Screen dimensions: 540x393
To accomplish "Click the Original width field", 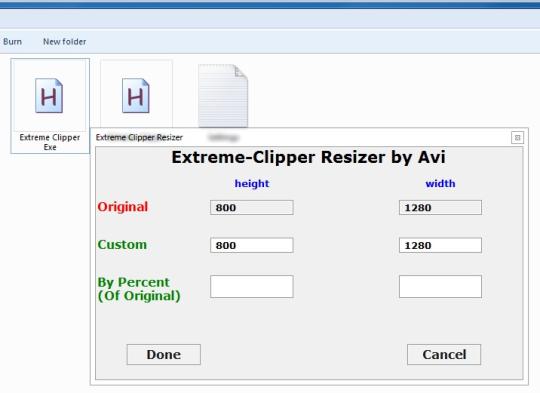I will [x=440, y=208].
